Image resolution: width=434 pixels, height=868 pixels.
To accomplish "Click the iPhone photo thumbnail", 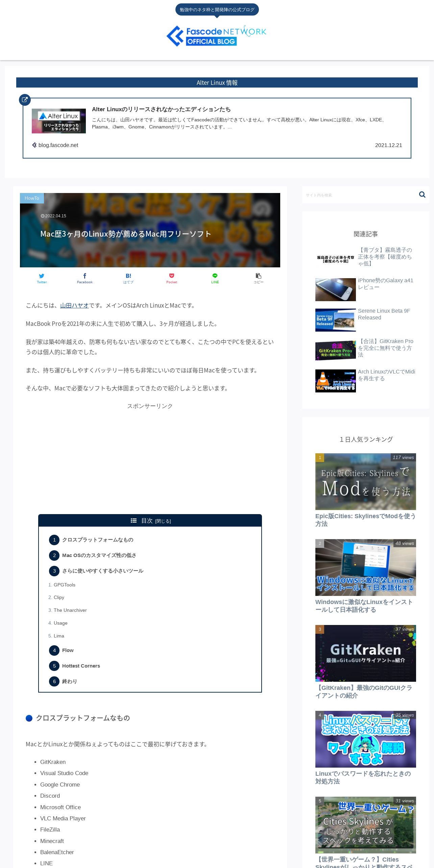I will pos(336,290).
